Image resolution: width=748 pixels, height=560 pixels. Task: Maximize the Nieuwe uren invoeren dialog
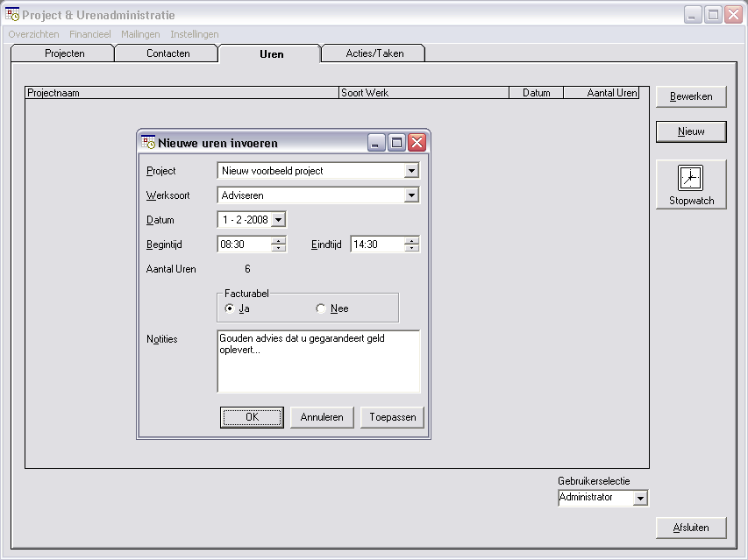coord(396,143)
